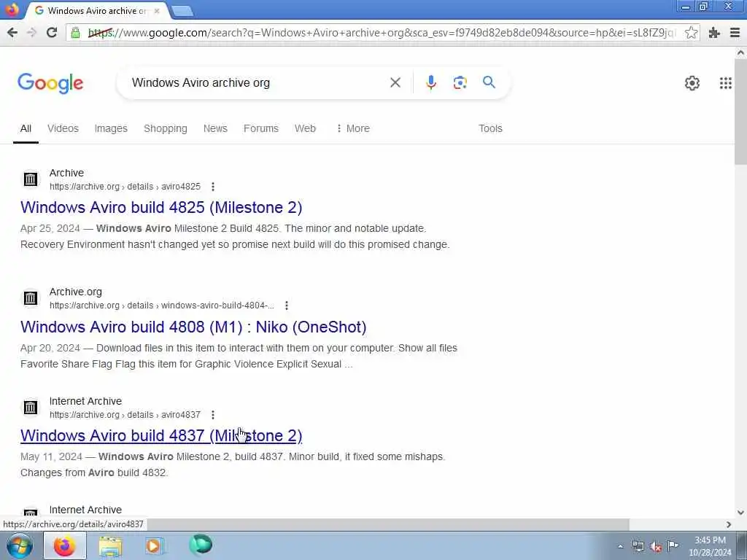Click the horizontal scrollbar right arrow
The width and height of the screenshot is (747, 560).
pos(729,524)
